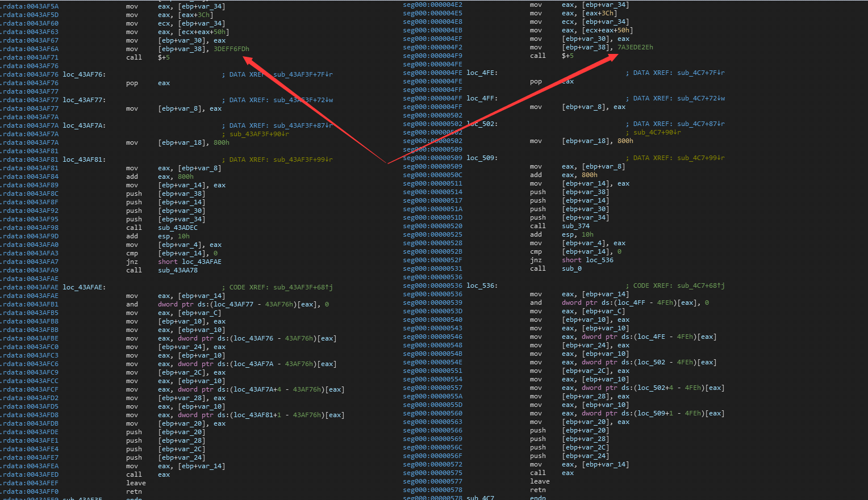
Task: Click the 7A3EDE2Eh constant in right listing
Action: [635, 47]
